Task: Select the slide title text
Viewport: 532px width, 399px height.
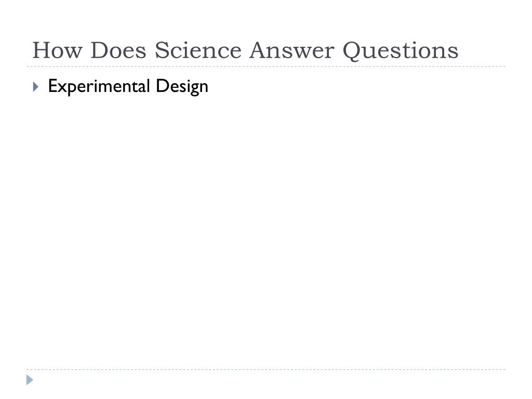Action: click(245, 50)
